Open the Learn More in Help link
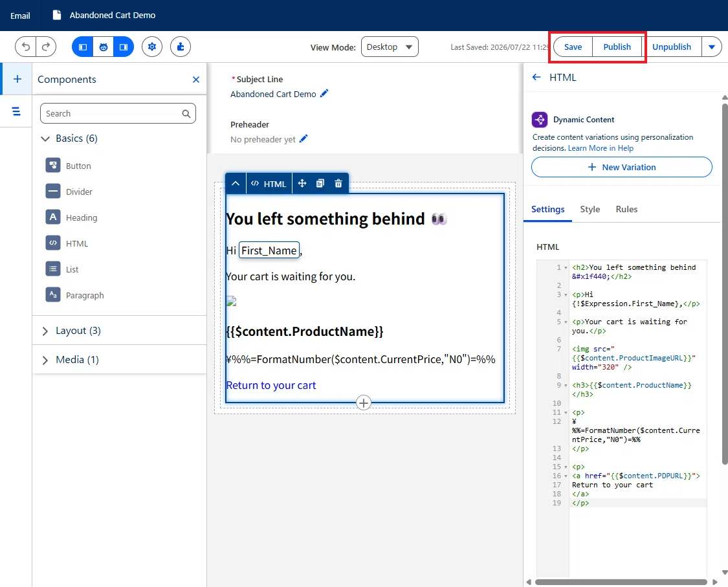This screenshot has width=728, height=587. point(601,148)
